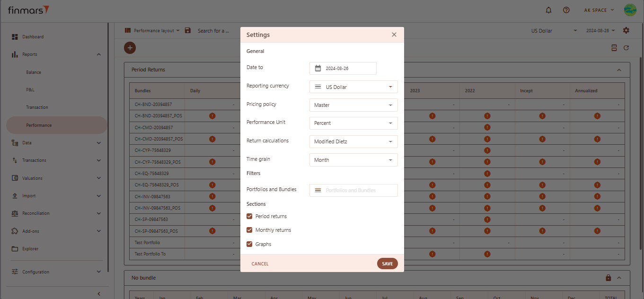Click the Save button

pos(387,264)
